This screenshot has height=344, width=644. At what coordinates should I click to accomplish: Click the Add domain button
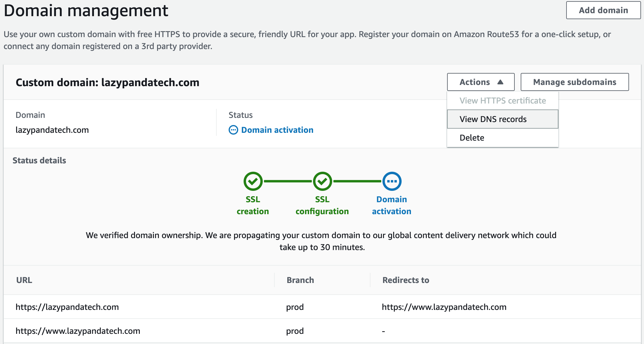[603, 10]
